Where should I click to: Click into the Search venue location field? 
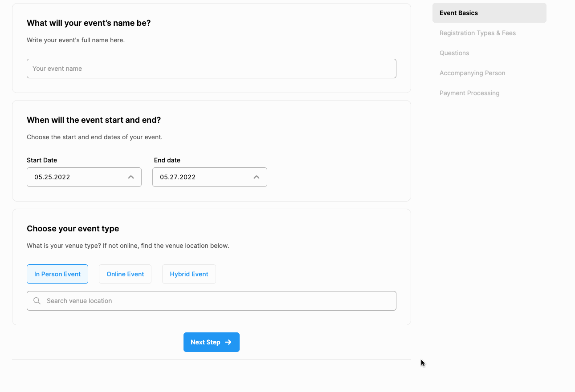218,301
